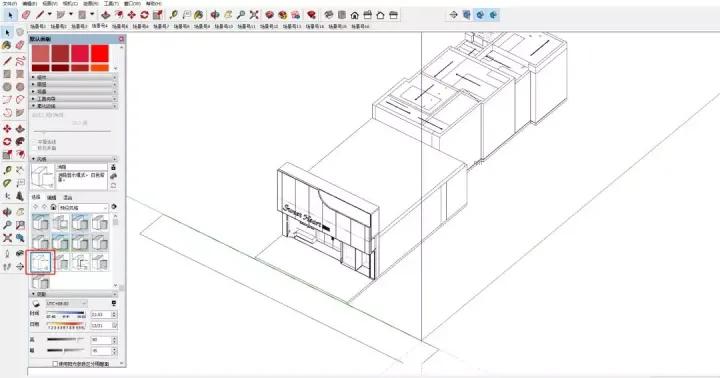Open the 工具 menu
Image resolution: width=720 pixels, height=378 pixels.
tap(110, 3)
